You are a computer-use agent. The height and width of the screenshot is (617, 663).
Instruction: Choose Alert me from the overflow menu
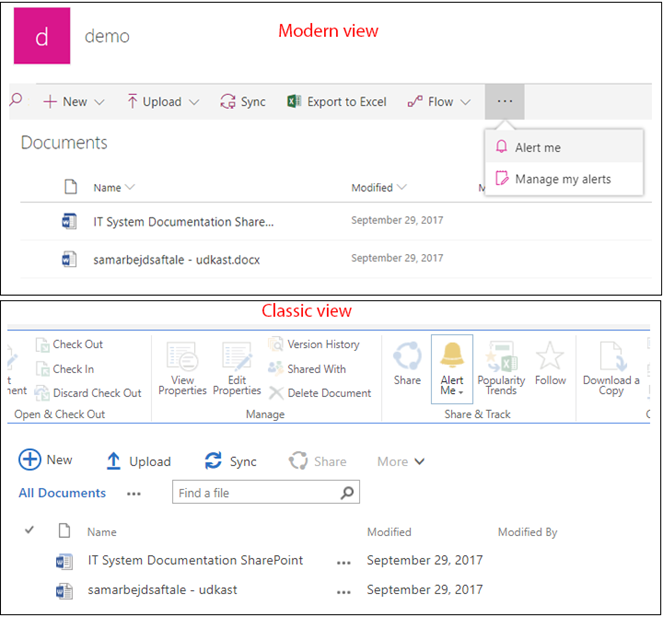564,147
